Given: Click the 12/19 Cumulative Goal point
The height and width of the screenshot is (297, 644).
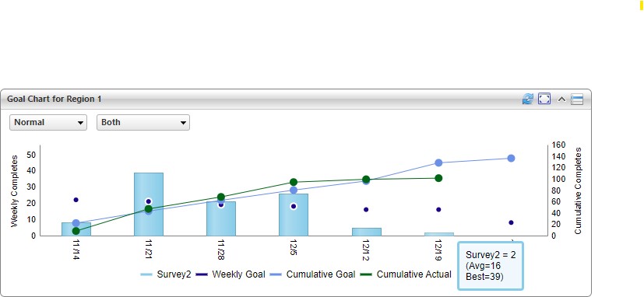Looking at the screenshot, I should pos(438,162).
